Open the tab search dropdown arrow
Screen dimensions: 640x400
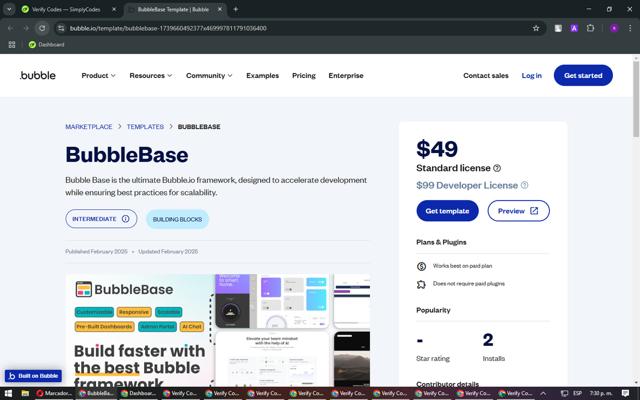tap(9, 9)
